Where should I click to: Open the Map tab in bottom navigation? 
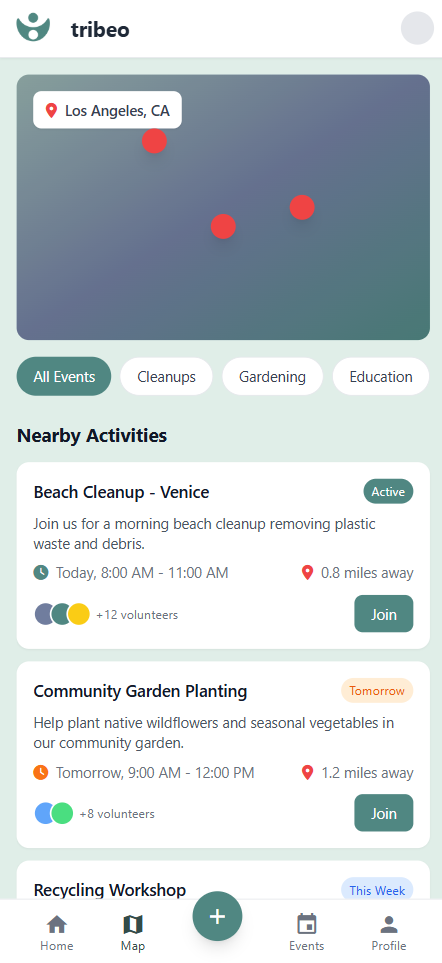click(x=133, y=932)
